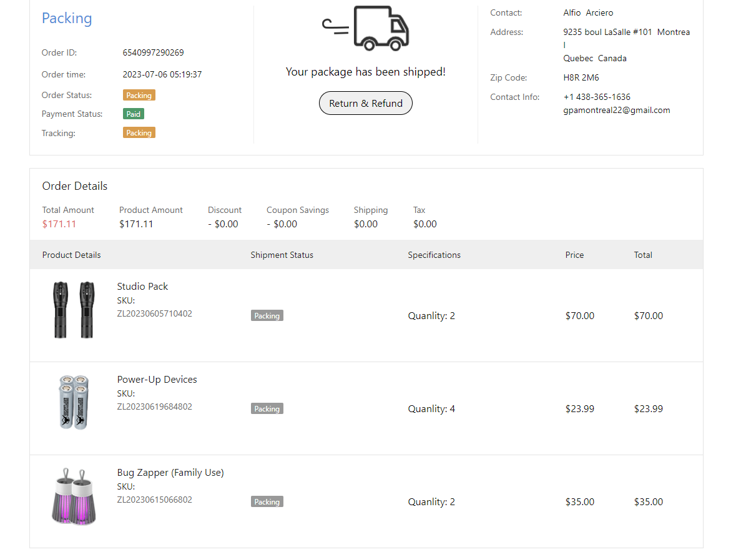Click the phone number +1 438-365-1636
This screenshot has width=756, height=552.
click(596, 97)
